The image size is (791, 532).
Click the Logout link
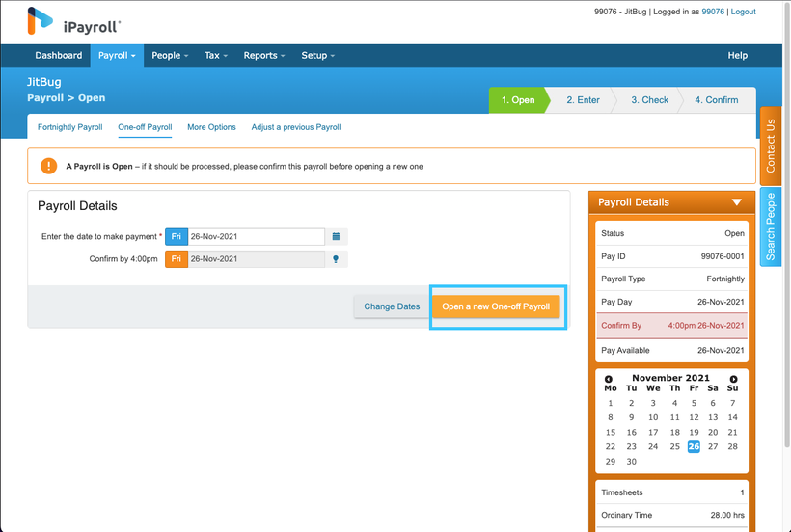click(743, 12)
